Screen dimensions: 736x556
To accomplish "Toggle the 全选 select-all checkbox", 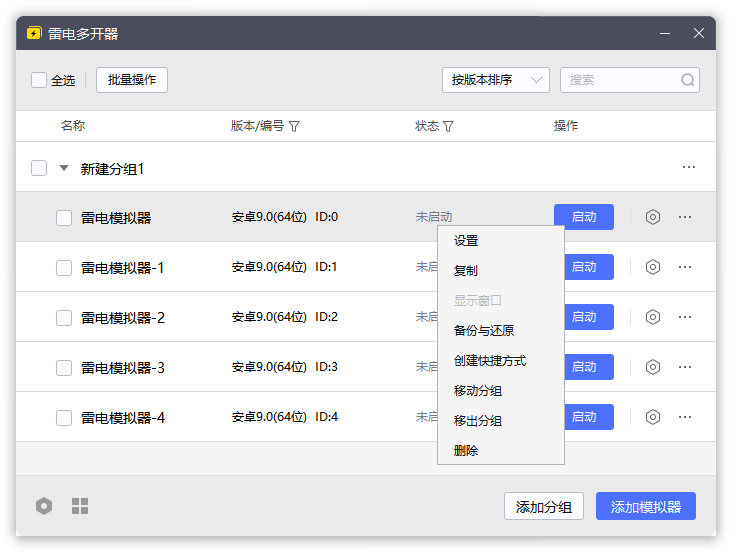I will (39, 80).
